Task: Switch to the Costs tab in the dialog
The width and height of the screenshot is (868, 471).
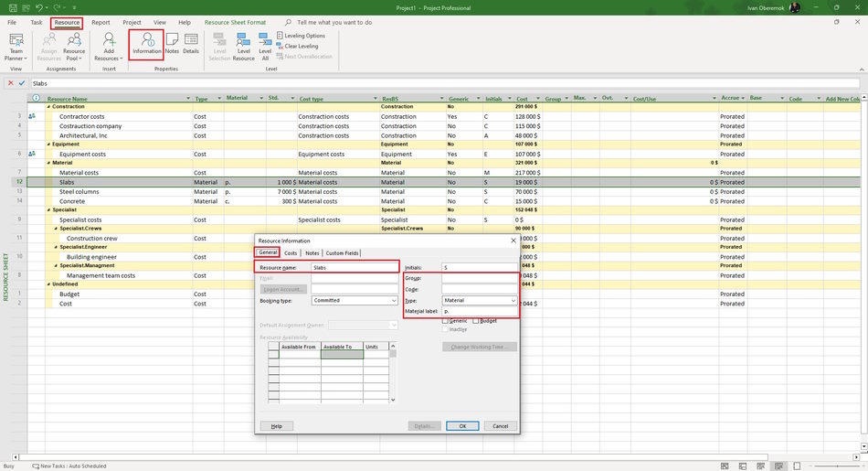Action: click(x=291, y=252)
